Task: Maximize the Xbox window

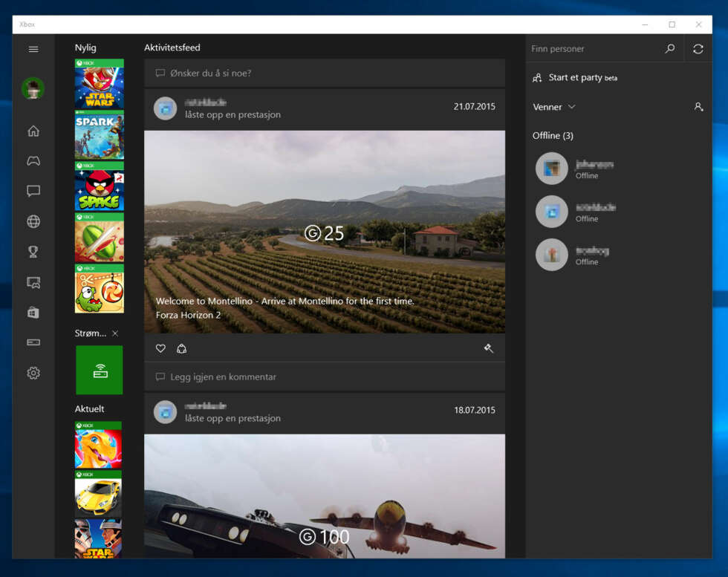Action: pyautogui.click(x=672, y=25)
